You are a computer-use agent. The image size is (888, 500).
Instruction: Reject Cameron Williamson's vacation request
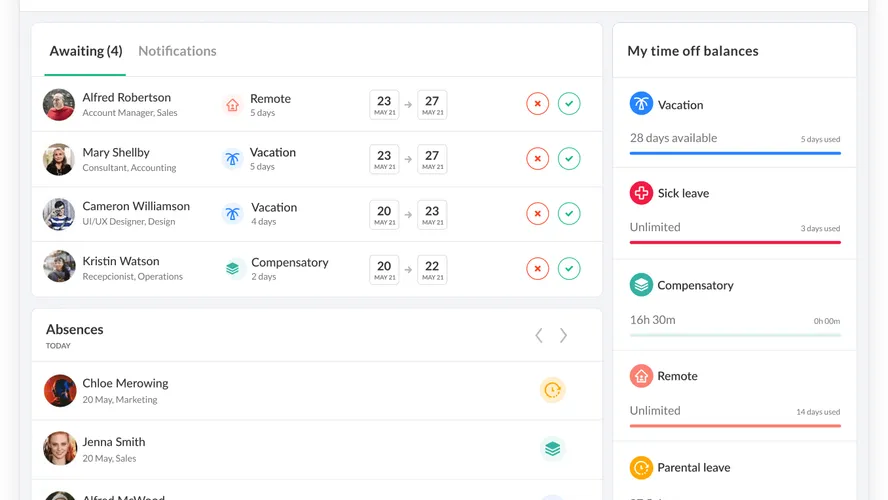tap(538, 213)
